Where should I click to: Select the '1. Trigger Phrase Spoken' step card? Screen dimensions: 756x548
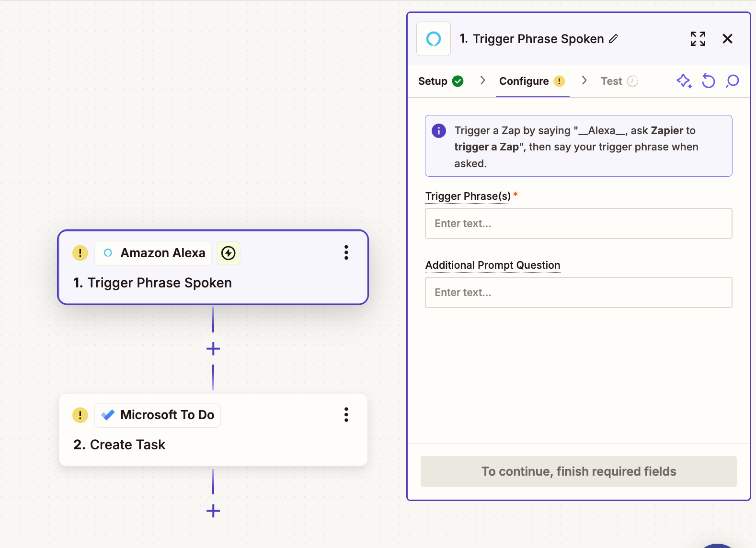pyautogui.click(x=213, y=267)
